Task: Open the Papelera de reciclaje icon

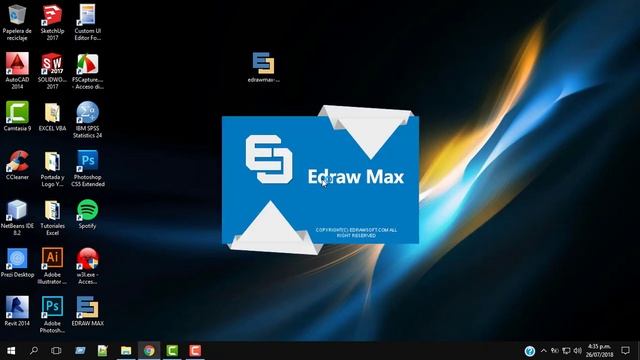Action: [17, 22]
